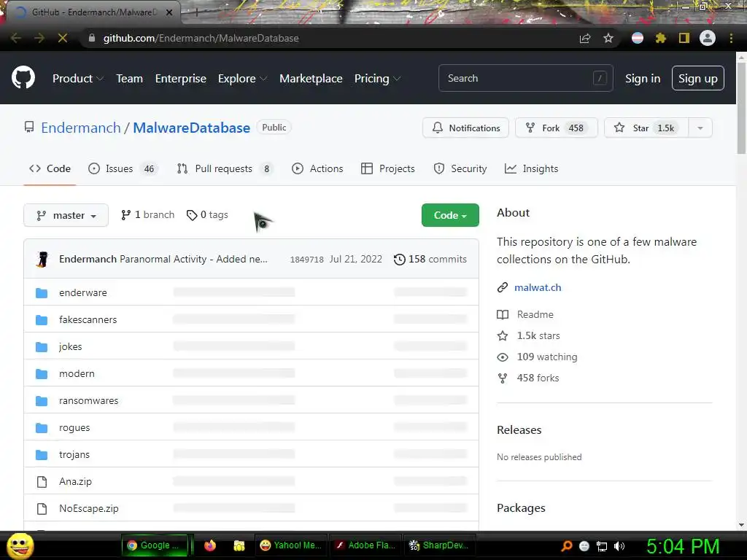
Task: Open the MalwareDatabase repository name link
Action: point(192,128)
